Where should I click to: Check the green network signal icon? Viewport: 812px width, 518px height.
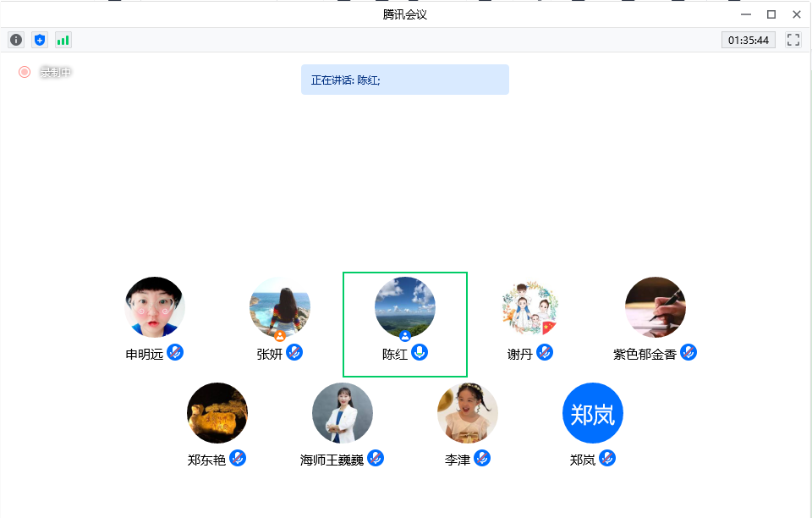point(63,40)
